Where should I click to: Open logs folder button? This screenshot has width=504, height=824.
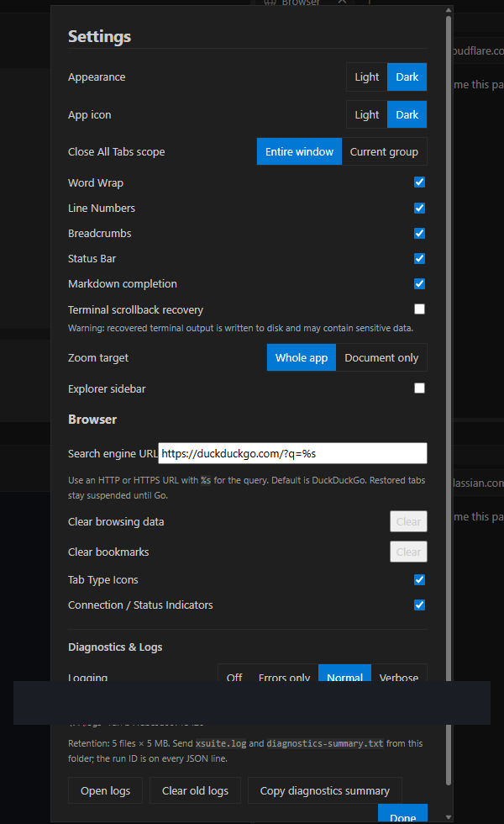coord(106,790)
